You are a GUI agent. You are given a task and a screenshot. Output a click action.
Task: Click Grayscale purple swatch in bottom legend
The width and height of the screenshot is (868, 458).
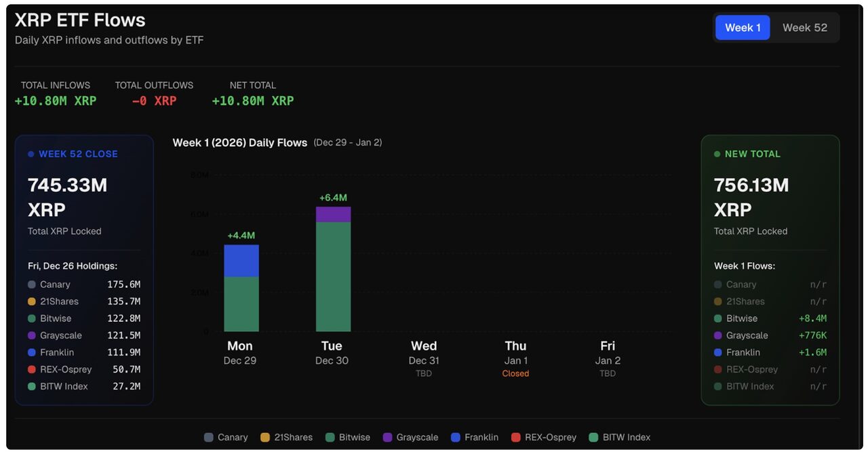click(388, 438)
